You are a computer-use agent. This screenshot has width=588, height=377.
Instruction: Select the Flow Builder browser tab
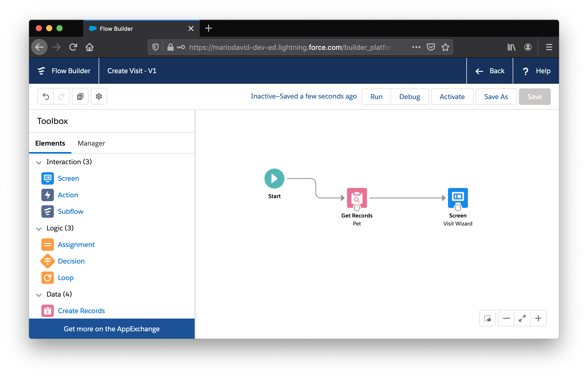click(142, 28)
